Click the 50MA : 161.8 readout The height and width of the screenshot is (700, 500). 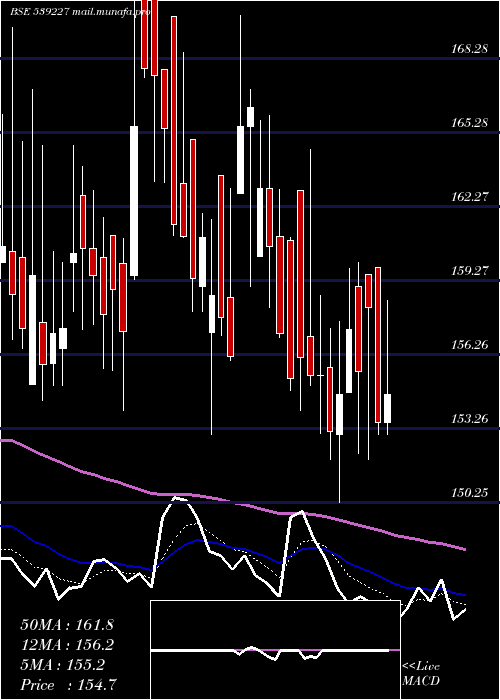(x=67, y=625)
